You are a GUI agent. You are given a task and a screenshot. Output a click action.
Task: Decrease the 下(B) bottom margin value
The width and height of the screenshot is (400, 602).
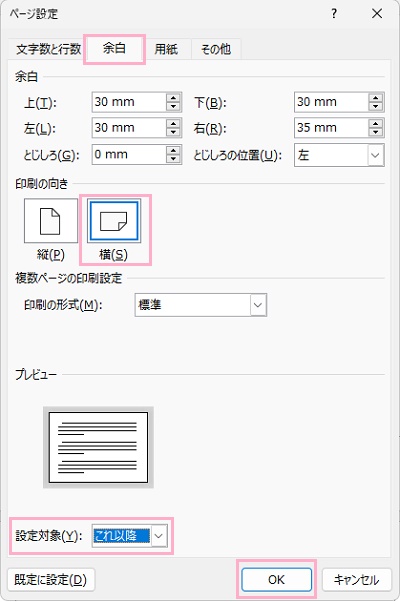pos(376,107)
